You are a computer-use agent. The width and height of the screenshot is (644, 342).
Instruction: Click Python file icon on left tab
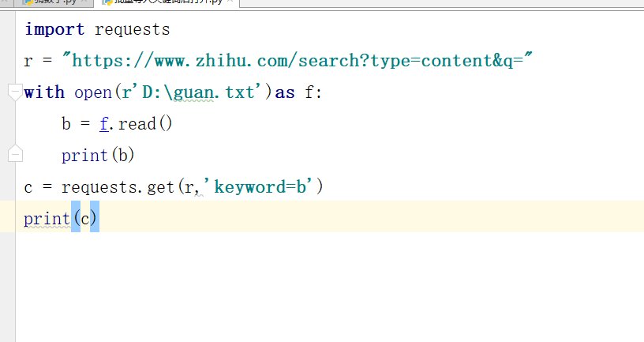coord(28,2)
